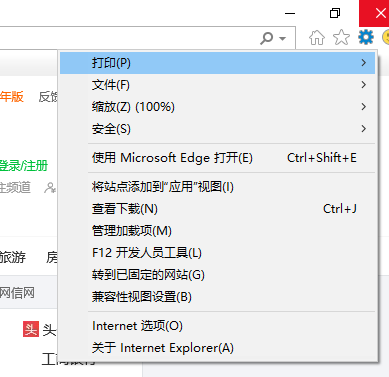Click the Tools gear icon

[x=366, y=37]
